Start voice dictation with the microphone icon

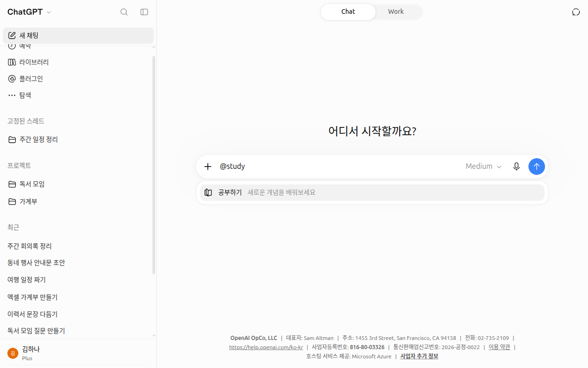(x=516, y=167)
